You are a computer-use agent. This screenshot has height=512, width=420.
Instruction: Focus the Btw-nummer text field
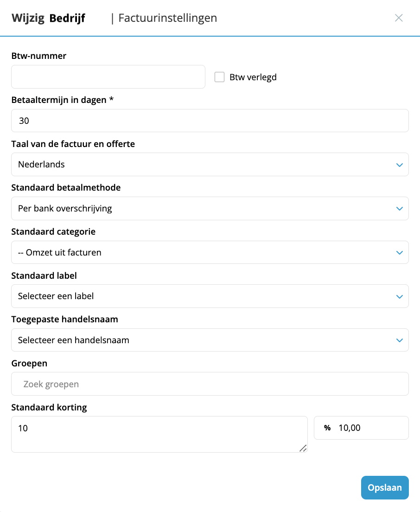108,77
